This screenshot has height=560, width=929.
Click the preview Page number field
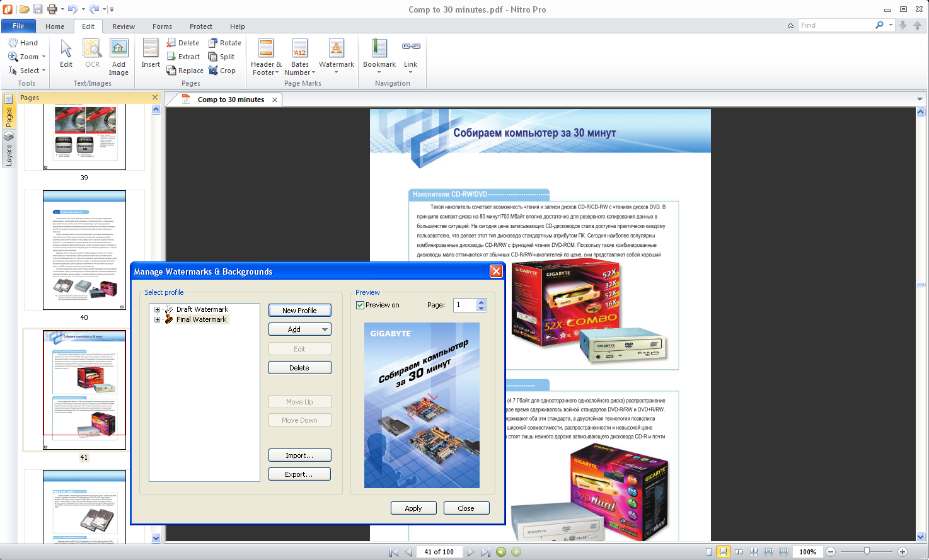tap(465, 305)
